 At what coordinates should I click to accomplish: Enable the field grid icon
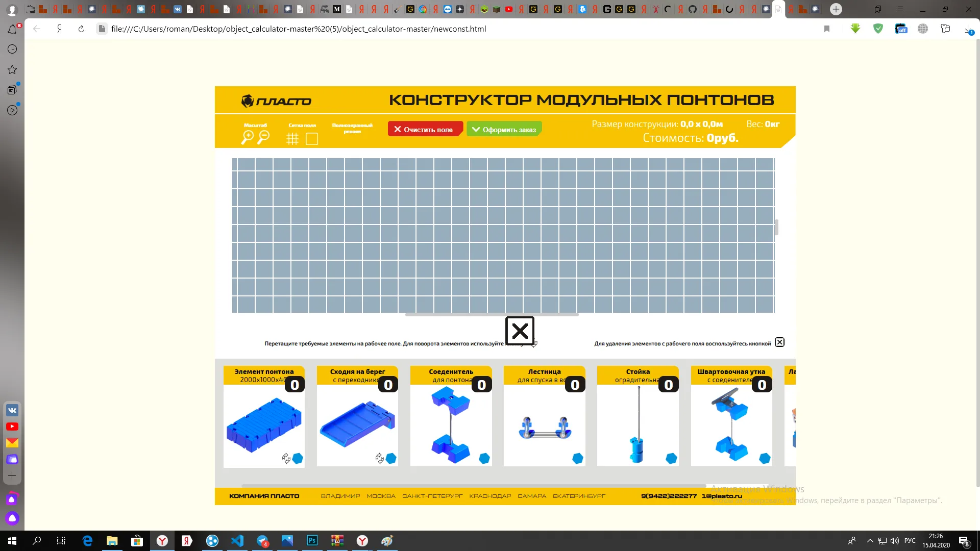point(292,139)
